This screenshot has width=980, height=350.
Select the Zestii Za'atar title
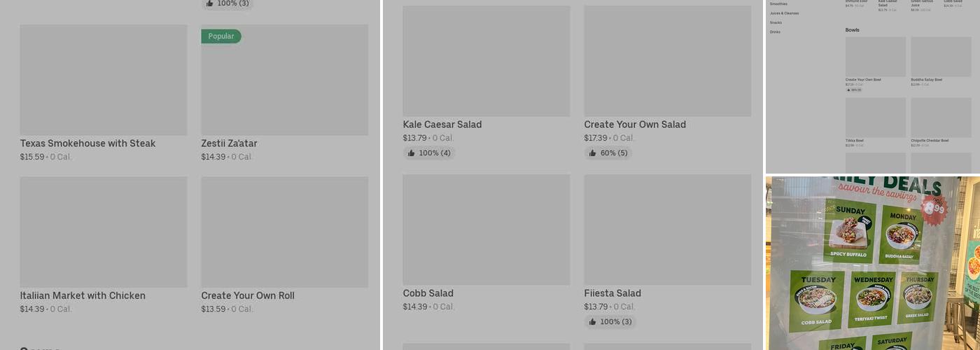pos(229,143)
